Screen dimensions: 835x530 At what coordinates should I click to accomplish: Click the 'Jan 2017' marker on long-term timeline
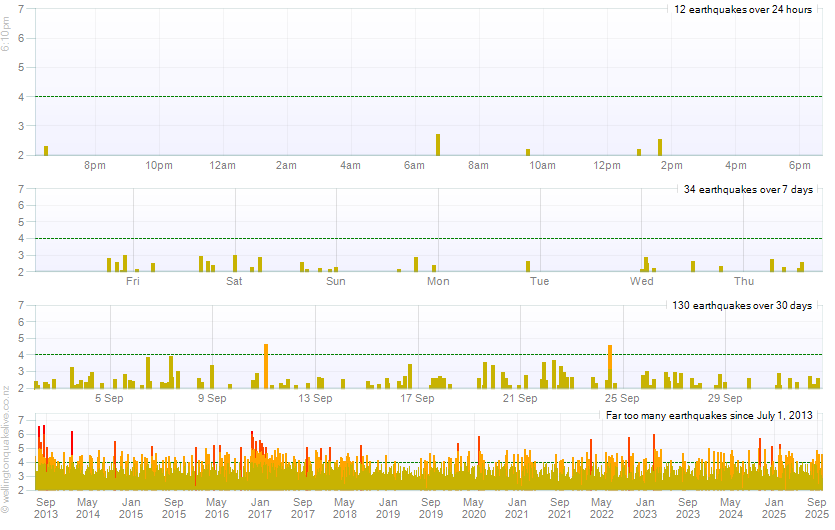click(259, 507)
